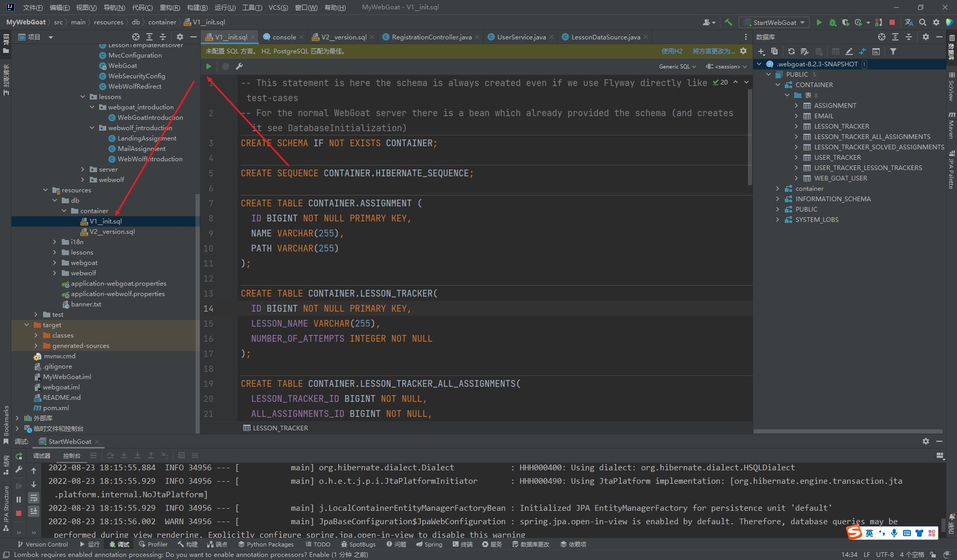The image size is (957, 560).
Task: Expand all nodes in database panel
Action: click(x=895, y=37)
